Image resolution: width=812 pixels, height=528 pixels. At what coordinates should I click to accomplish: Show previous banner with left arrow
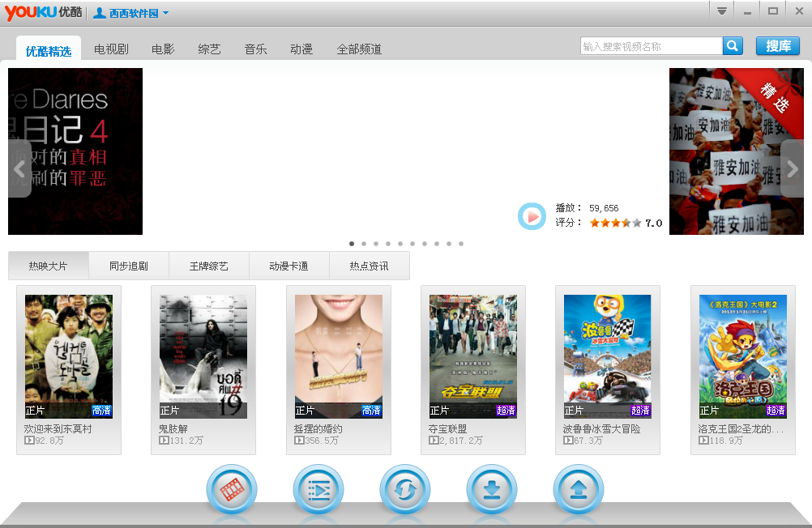(19, 168)
